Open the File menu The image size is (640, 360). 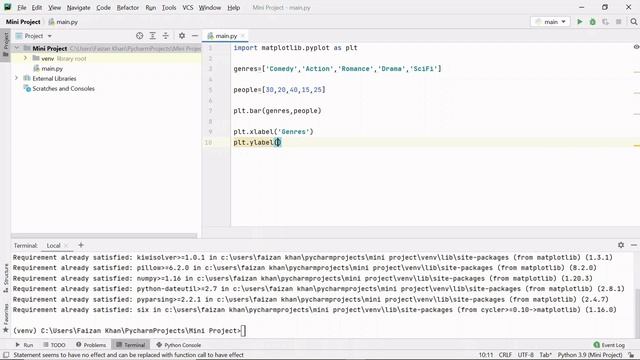click(x=22, y=7)
